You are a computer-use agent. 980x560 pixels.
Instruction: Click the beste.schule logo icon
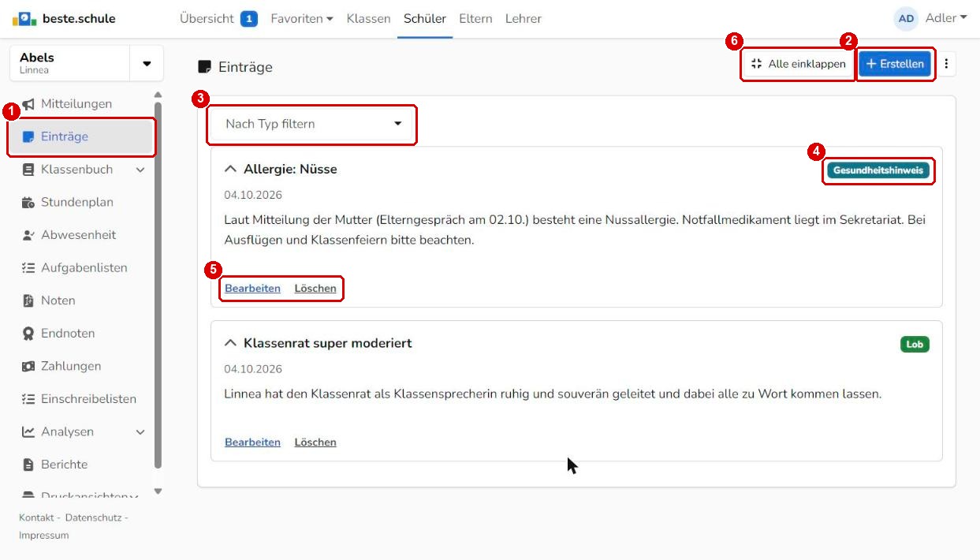[24, 18]
